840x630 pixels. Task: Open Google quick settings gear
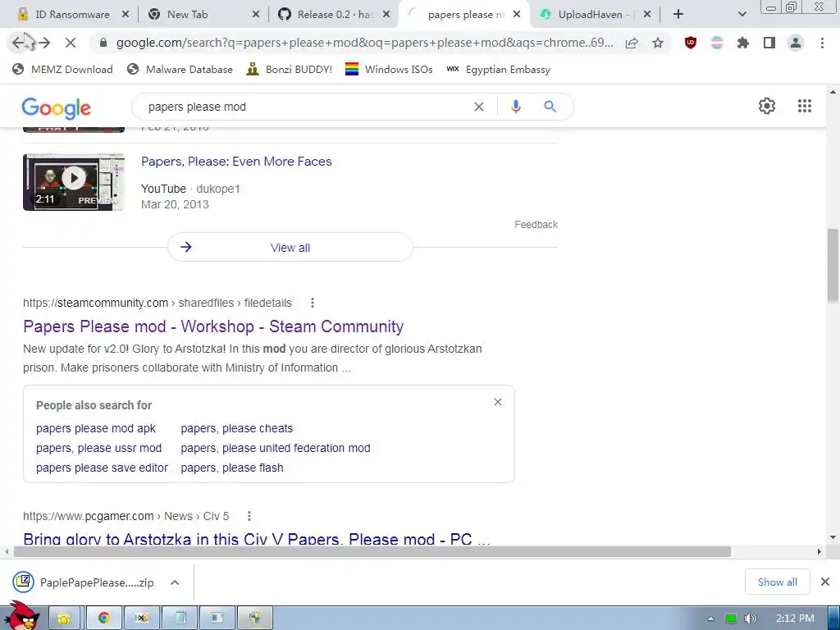pyautogui.click(x=767, y=106)
